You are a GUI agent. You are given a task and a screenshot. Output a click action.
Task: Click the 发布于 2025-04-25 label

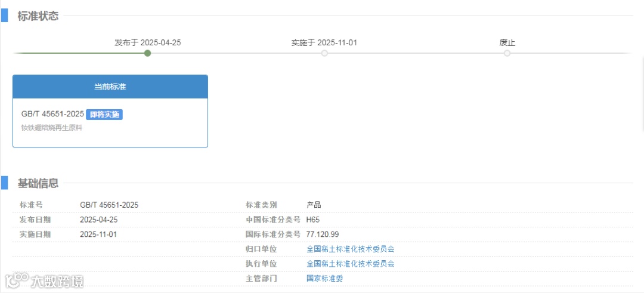click(148, 42)
